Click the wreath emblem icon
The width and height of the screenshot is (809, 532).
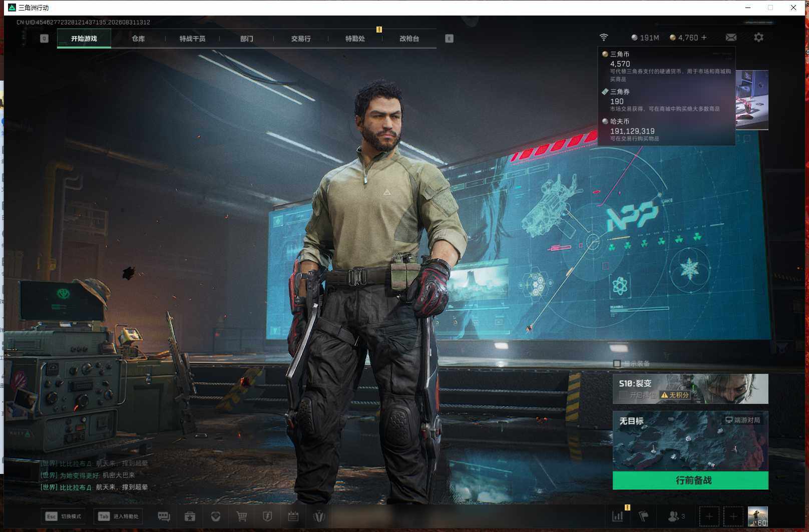point(319,516)
